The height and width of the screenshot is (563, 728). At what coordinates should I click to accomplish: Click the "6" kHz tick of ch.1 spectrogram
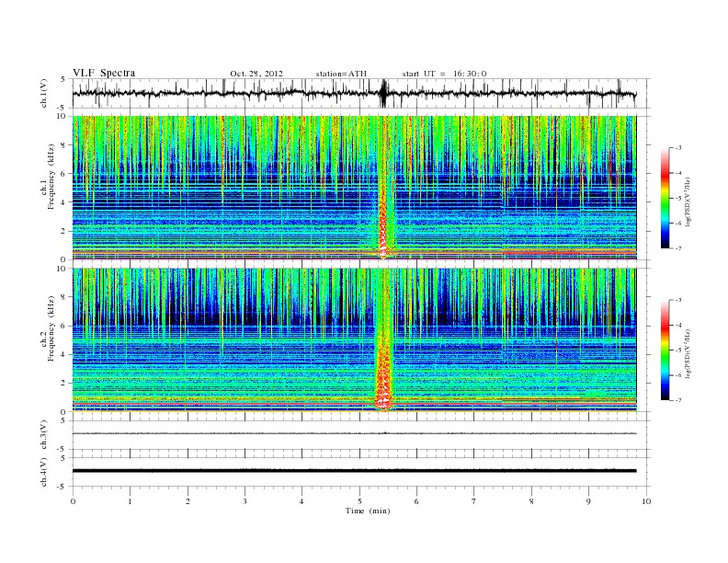(63, 174)
